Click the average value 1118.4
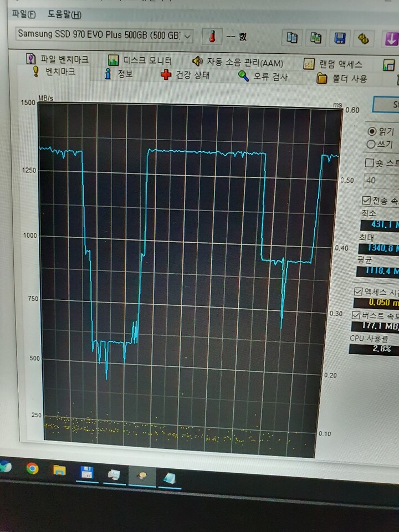Screen dimensions: 399x532 [377, 271]
